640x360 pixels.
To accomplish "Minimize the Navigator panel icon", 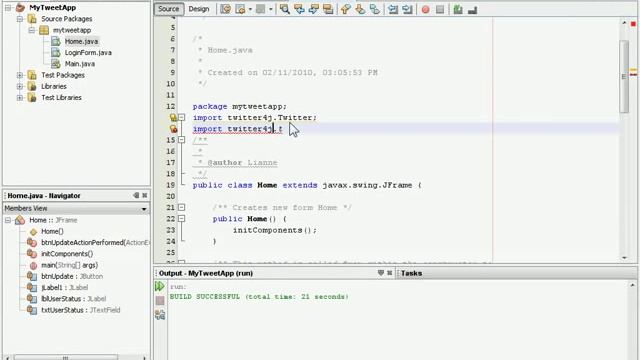I will click(136, 195).
